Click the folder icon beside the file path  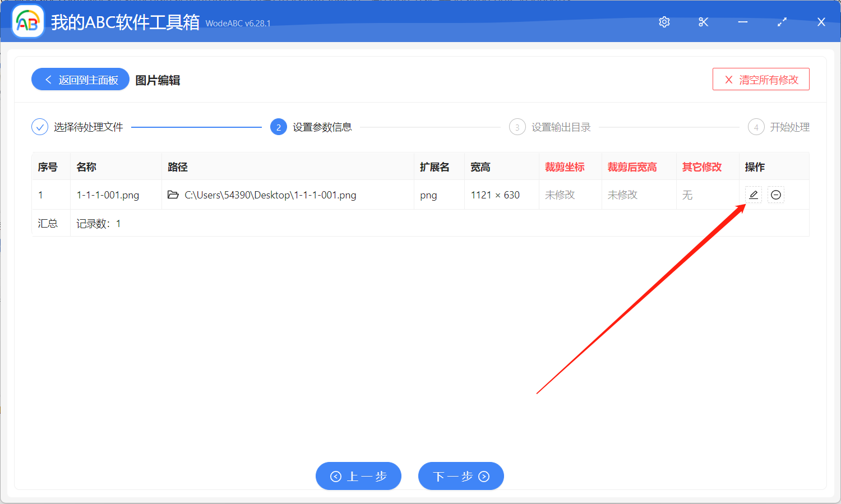173,195
